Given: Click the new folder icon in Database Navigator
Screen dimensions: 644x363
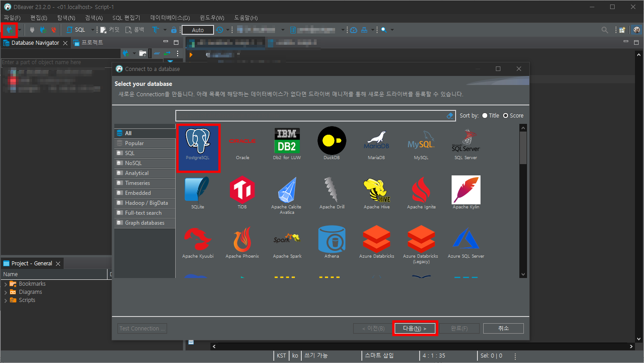Looking at the screenshot, I should click(x=143, y=53).
